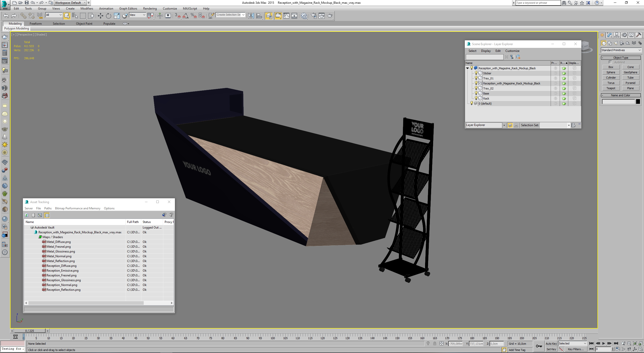The height and width of the screenshot is (353, 644).
Task: Toggle visibility bulb of Rack object
Action: coord(476,98)
